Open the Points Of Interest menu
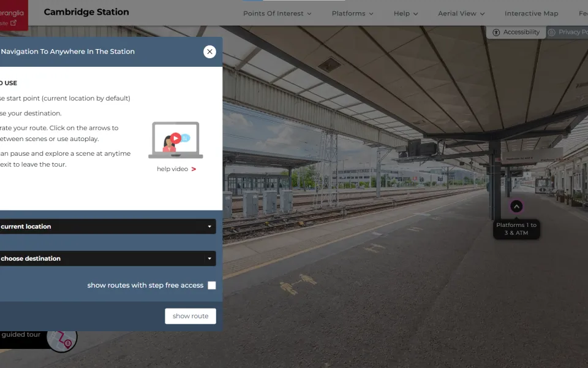 tap(277, 13)
